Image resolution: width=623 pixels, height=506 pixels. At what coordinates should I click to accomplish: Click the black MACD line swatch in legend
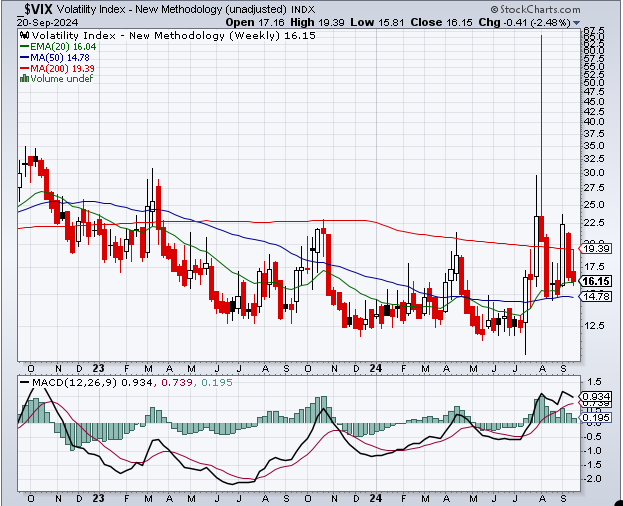coord(24,382)
